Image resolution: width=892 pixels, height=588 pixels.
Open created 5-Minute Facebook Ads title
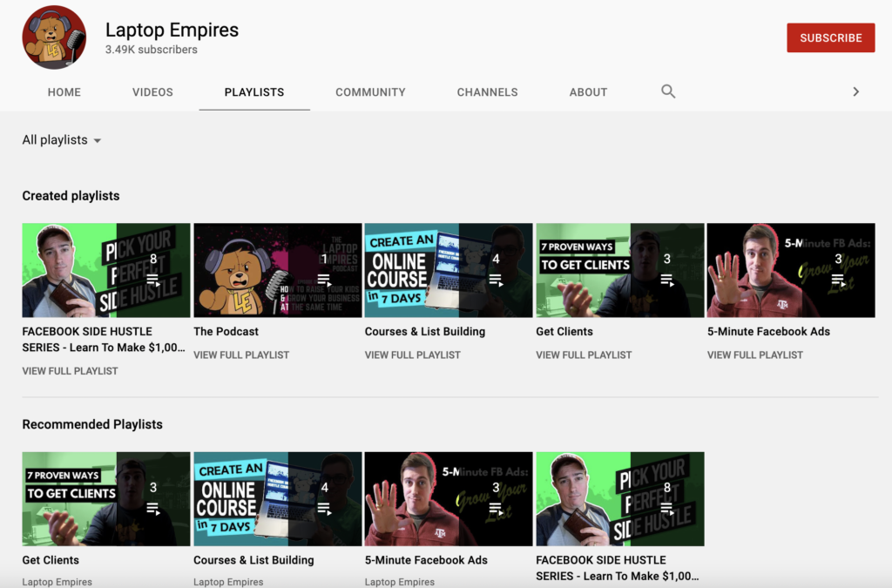[768, 332]
